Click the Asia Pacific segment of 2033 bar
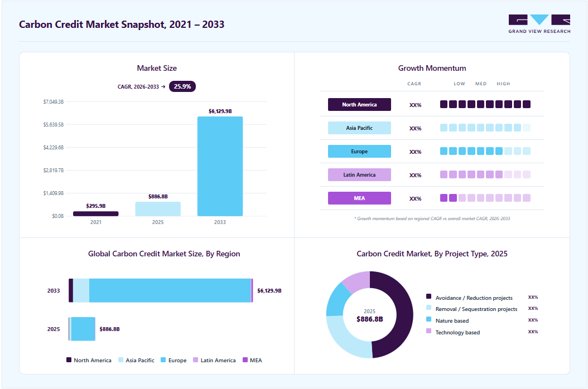The height and width of the screenshot is (389, 588). 81,290
